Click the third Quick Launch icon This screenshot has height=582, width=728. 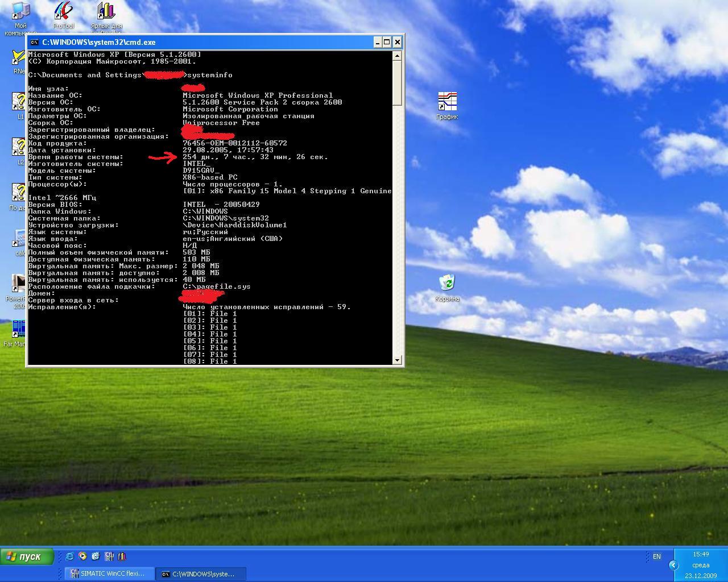point(96,556)
